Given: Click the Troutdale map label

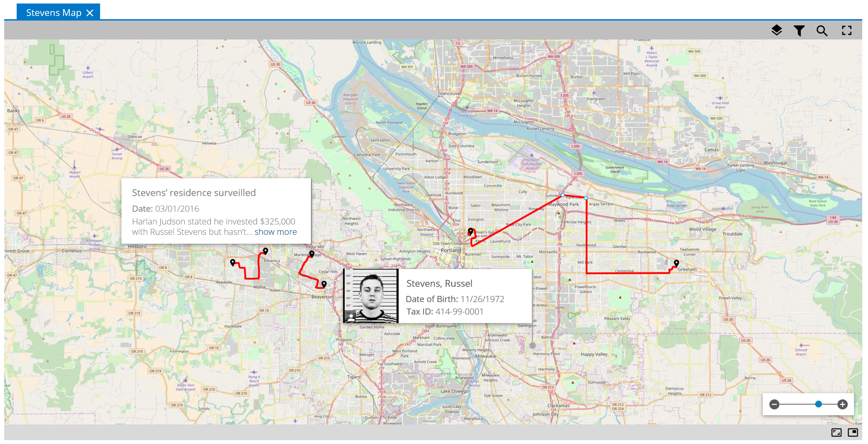Looking at the screenshot, I should pos(732,234).
